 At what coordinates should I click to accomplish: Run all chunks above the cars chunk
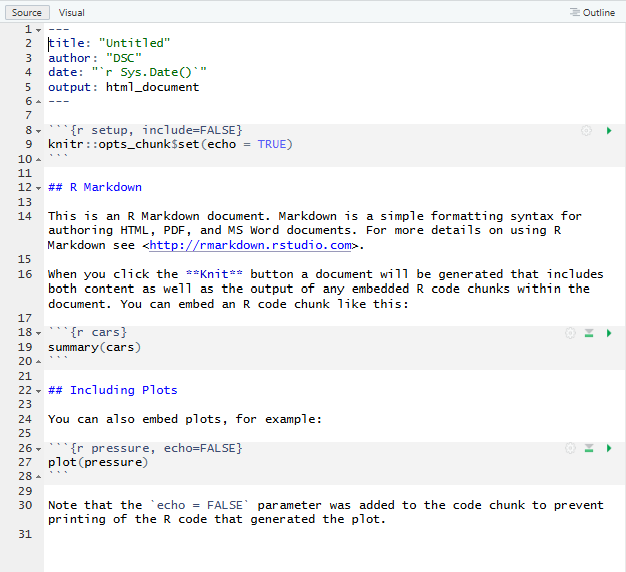[x=589, y=333]
